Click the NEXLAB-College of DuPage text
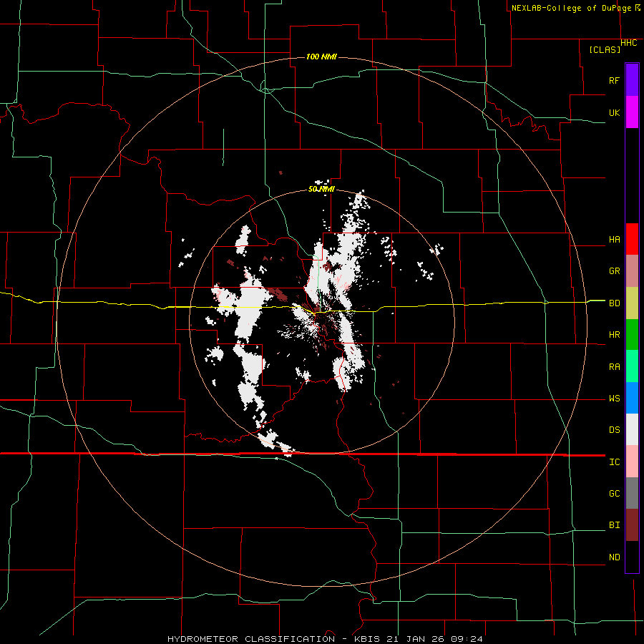Image resolution: width=644 pixels, height=644 pixels. pyautogui.click(x=571, y=8)
